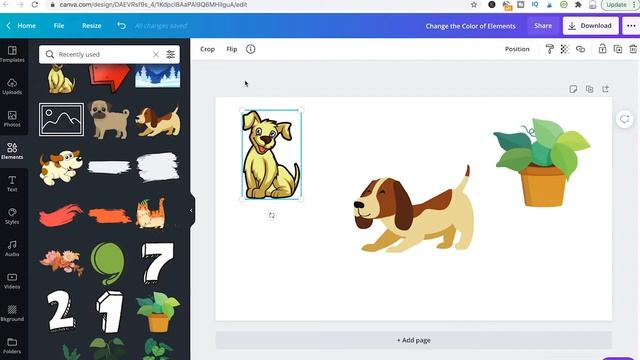Open the File menu

pyautogui.click(x=59, y=25)
